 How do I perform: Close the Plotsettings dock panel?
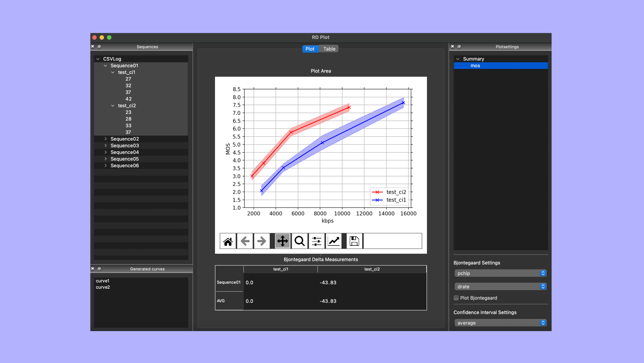[x=452, y=46]
